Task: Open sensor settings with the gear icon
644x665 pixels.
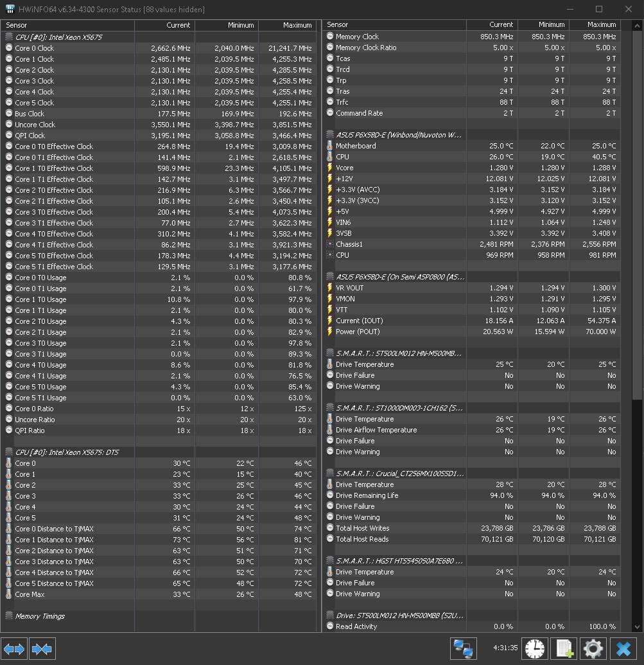Action: coord(593,648)
